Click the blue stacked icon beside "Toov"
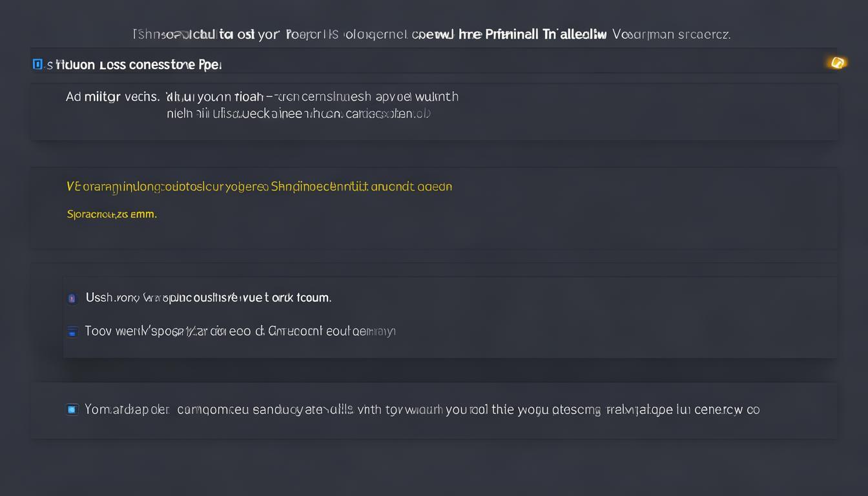868x496 pixels. [x=72, y=332]
